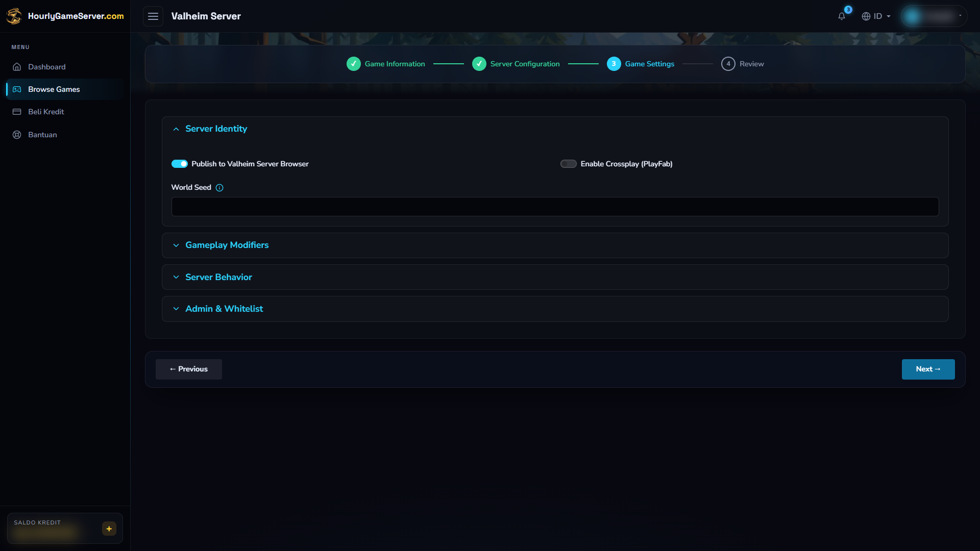
Task: Click the Next button
Action: pos(928,369)
